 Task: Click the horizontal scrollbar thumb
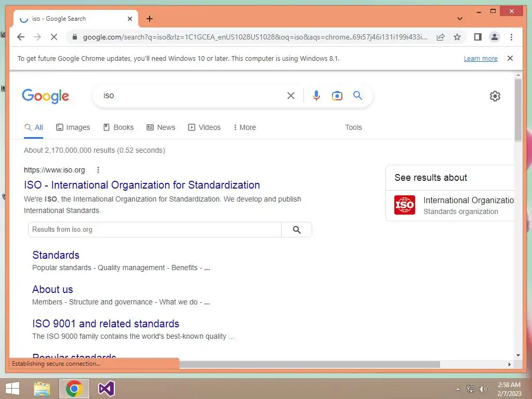point(310,364)
